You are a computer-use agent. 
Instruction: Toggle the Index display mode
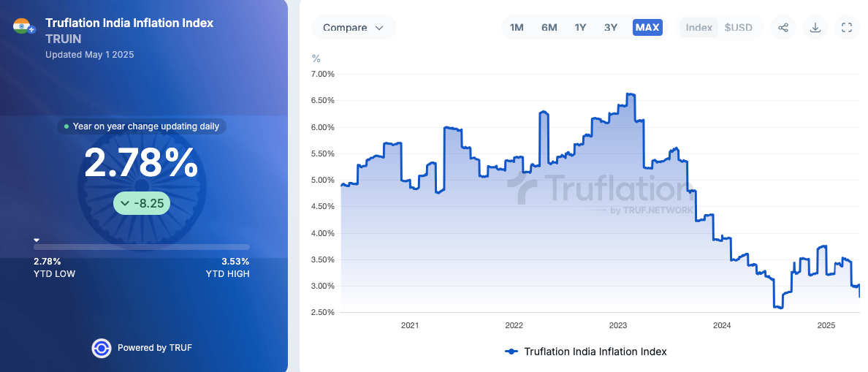click(698, 28)
